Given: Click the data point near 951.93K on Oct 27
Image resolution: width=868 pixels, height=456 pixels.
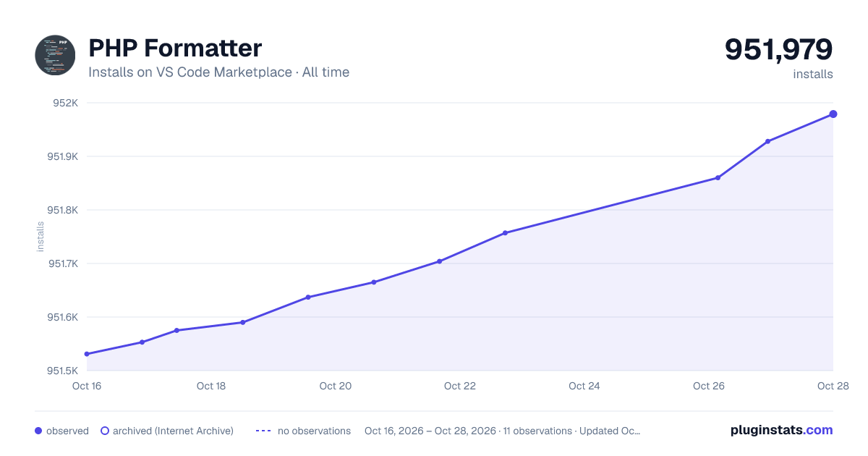Looking at the screenshot, I should [x=767, y=141].
